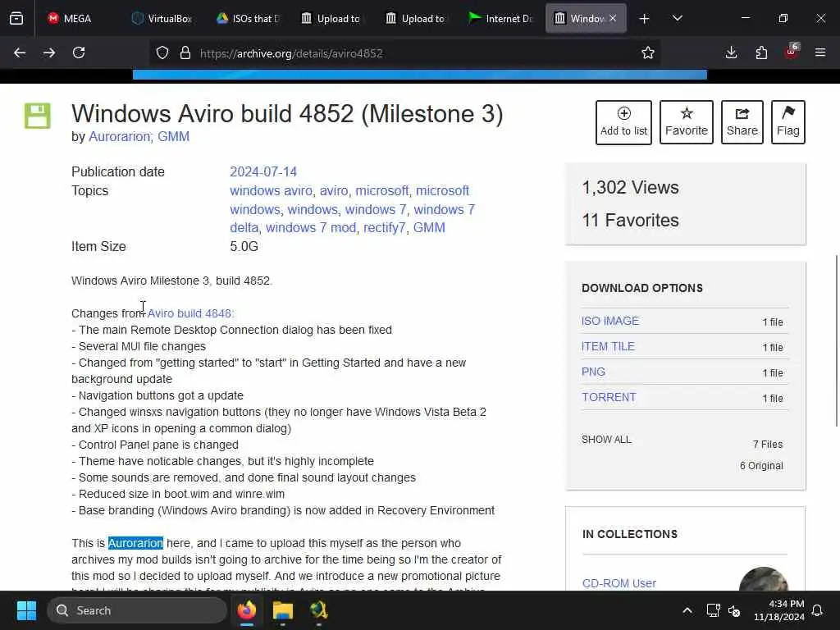The width and height of the screenshot is (840, 630).
Task: Switch to the VirtualBox tab
Action: (162, 19)
